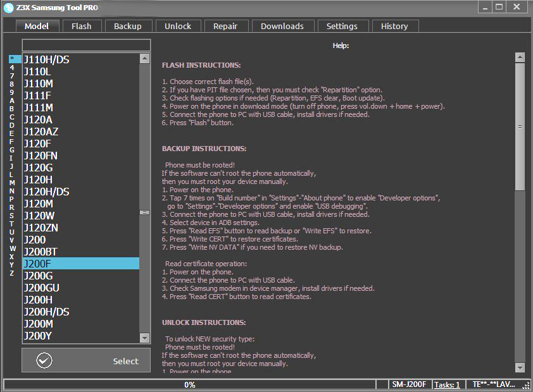Click the model list scrollbar thumb
The image size is (533, 392).
tap(144, 212)
